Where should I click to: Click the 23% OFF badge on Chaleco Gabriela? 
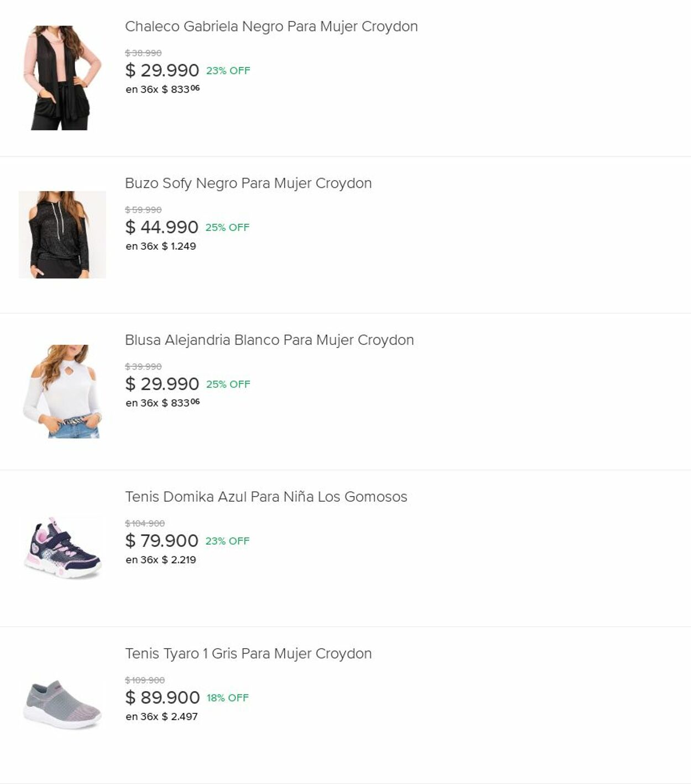[x=228, y=71]
